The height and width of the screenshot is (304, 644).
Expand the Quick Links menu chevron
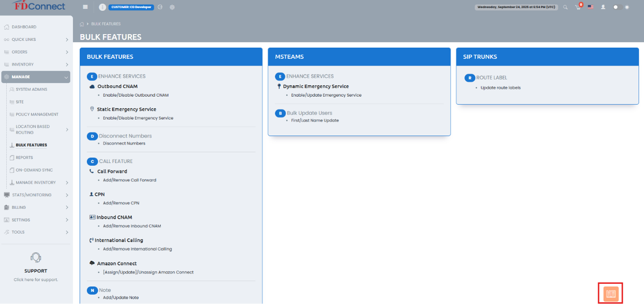[x=67, y=40]
